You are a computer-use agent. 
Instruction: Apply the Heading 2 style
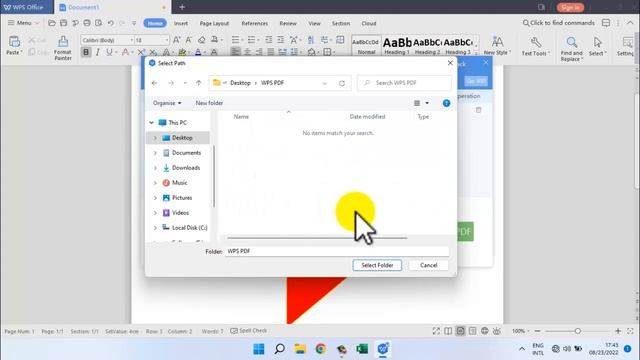coord(427,45)
